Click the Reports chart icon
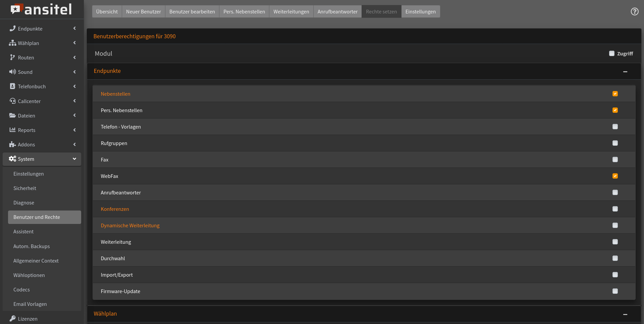The width and height of the screenshot is (644, 324). pyautogui.click(x=12, y=130)
